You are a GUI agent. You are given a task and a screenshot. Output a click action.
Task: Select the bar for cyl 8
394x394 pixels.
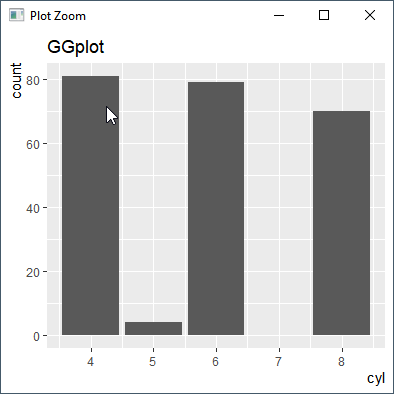click(342, 223)
